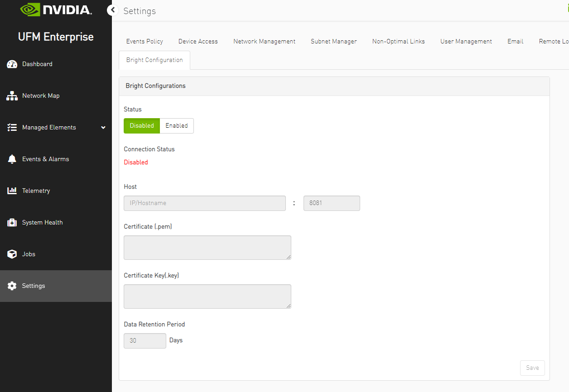The height and width of the screenshot is (392, 569).
Task: Set Bright status to Disabled
Action: click(142, 125)
